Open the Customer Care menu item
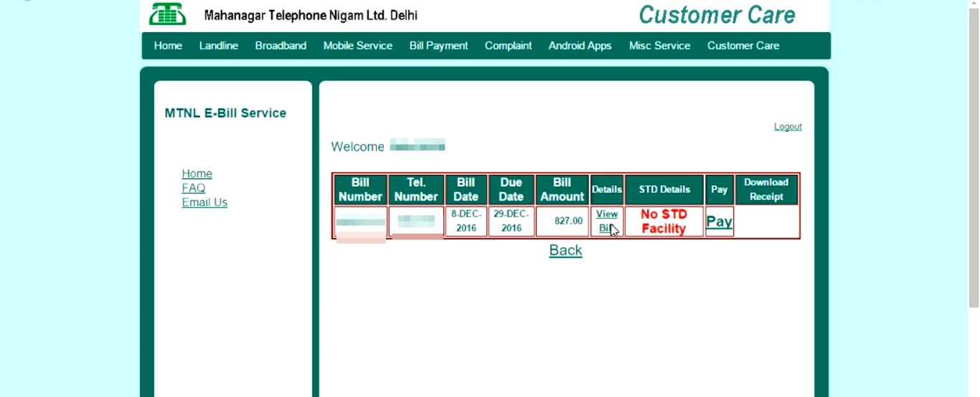980x397 pixels. coord(743,46)
